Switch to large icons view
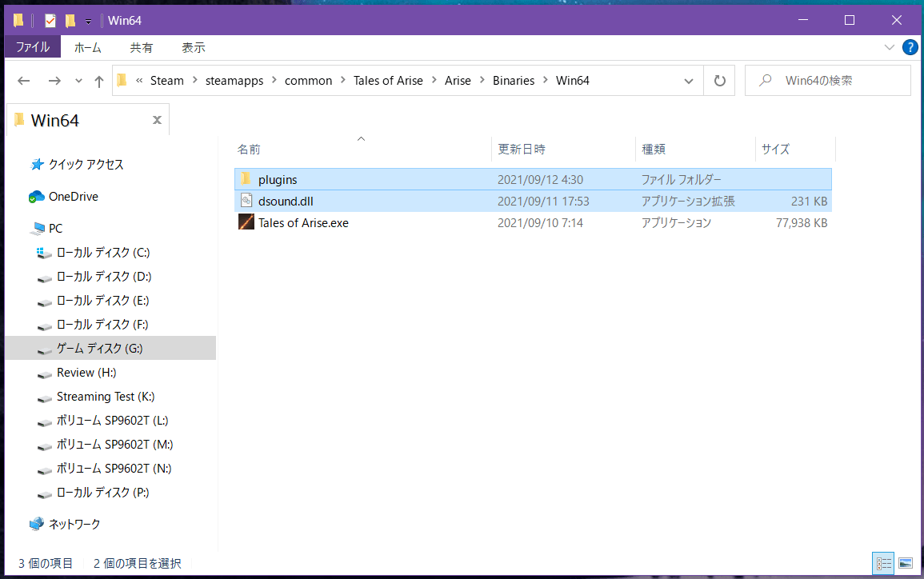924x579 pixels. (x=906, y=564)
